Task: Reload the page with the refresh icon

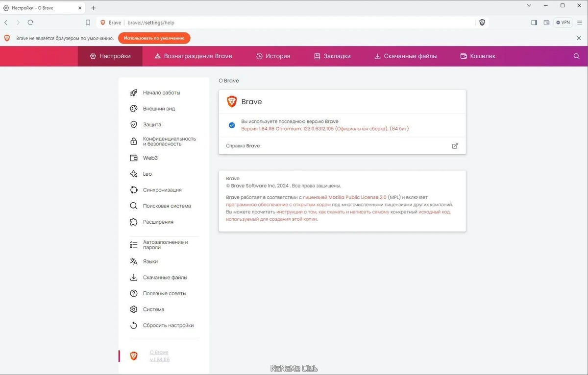Action: click(x=30, y=23)
